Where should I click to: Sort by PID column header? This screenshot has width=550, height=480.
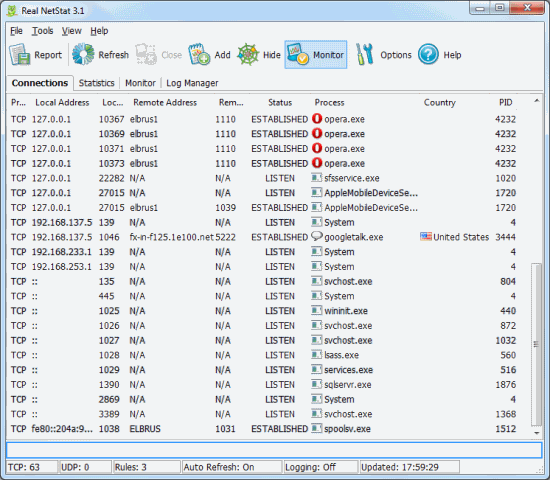tap(505, 102)
